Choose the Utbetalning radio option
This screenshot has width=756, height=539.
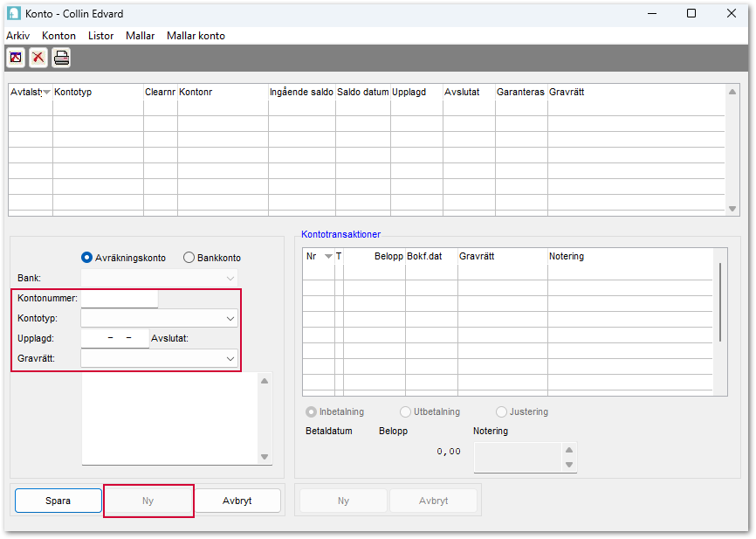pyautogui.click(x=405, y=411)
